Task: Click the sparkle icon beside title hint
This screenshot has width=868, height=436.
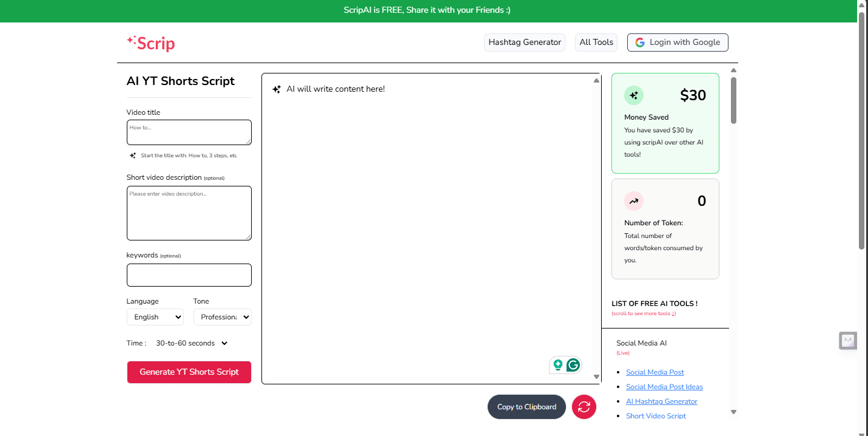Action: point(133,155)
